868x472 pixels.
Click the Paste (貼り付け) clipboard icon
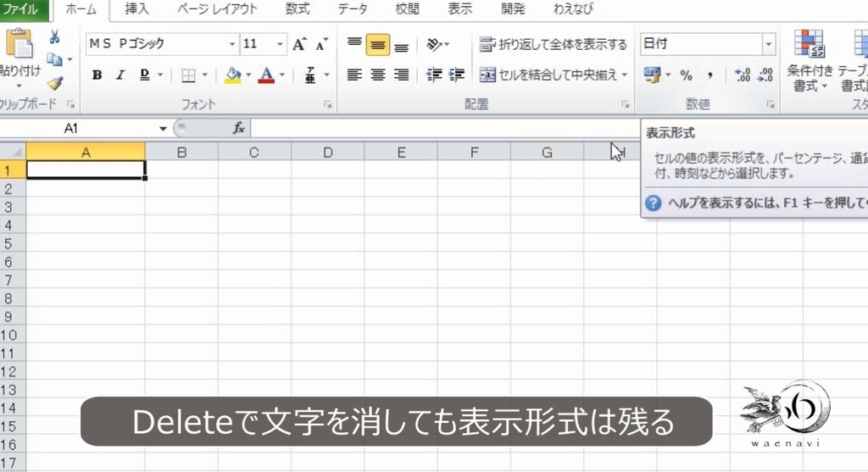click(x=20, y=44)
